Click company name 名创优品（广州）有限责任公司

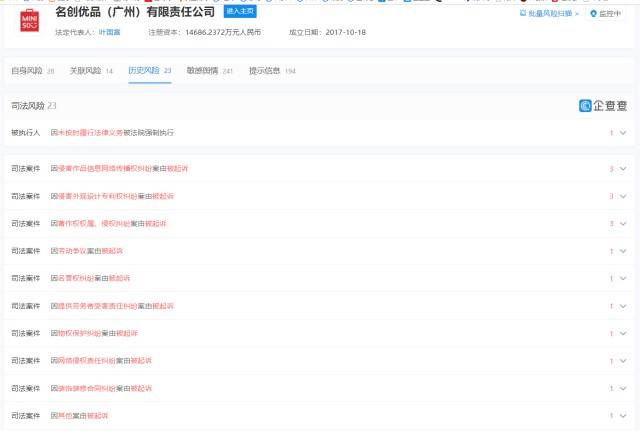click(135, 12)
